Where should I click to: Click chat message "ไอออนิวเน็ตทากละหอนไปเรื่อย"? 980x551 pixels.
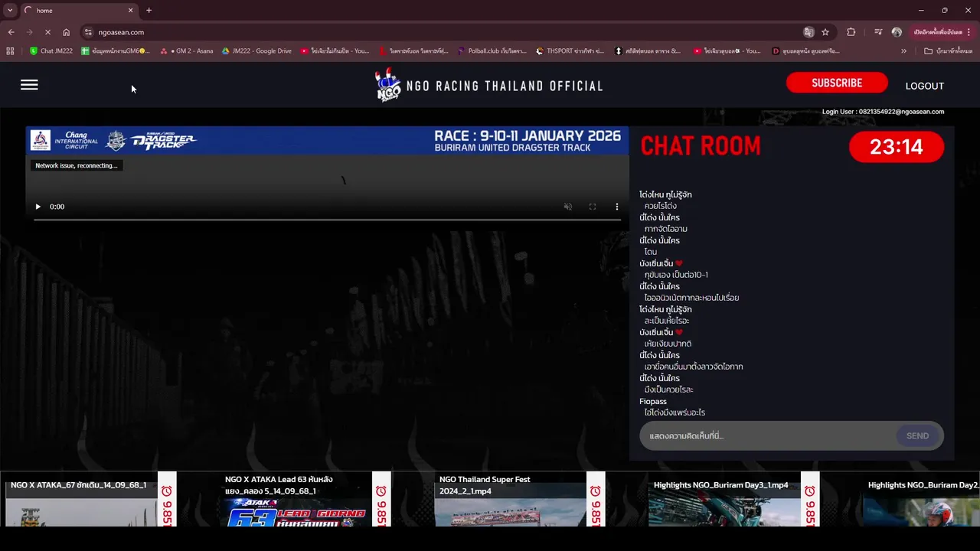click(x=691, y=298)
